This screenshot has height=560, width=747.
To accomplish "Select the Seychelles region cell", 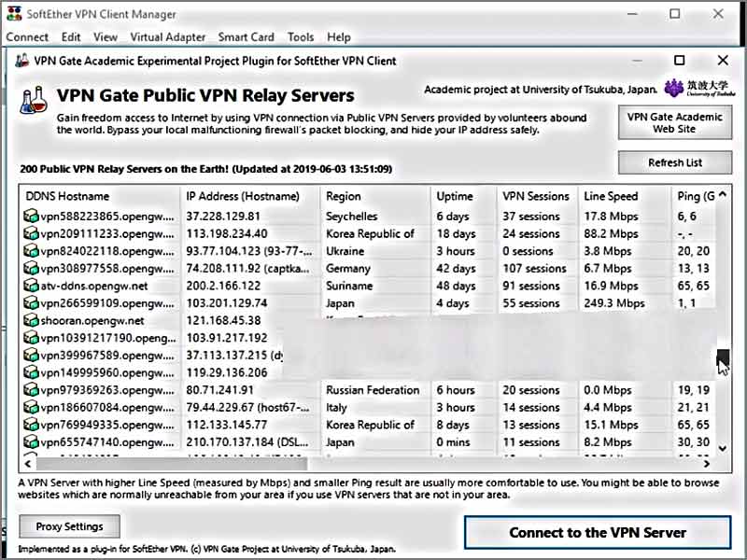I will [x=352, y=217].
